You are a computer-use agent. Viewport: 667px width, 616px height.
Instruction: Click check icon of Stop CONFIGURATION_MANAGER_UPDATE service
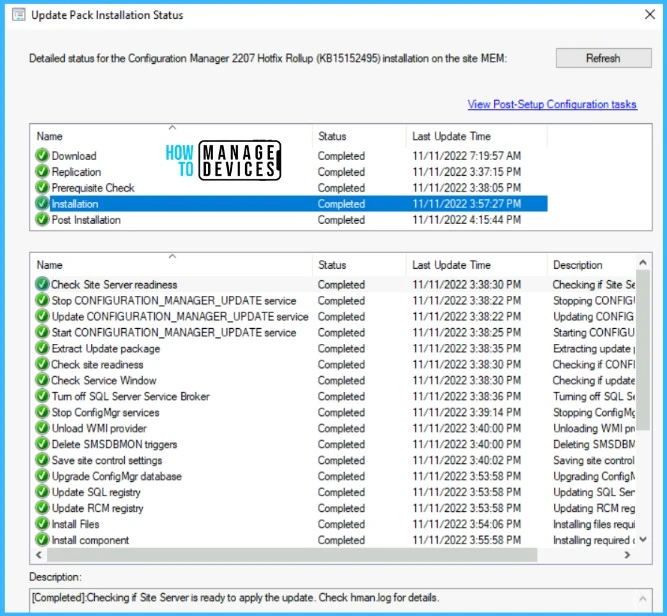point(42,300)
